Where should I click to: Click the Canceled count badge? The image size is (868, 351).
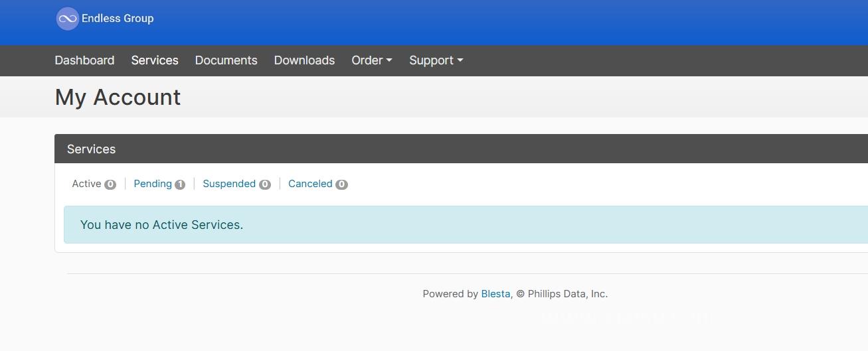click(x=341, y=184)
